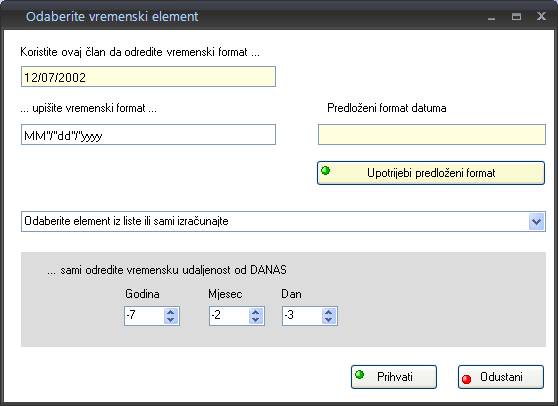Decrease the Mjesec spinner value
Image resolution: width=558 pixels, height=406 pixels.
256,320
